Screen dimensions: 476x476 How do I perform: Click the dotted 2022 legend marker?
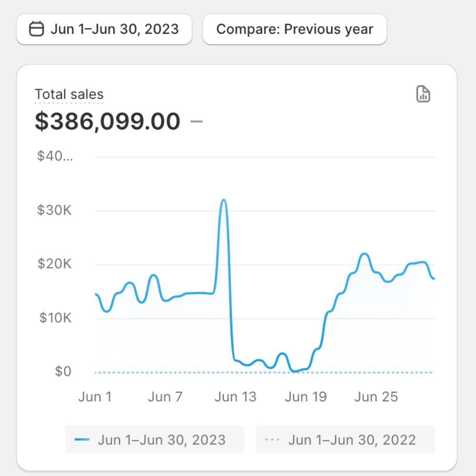(x=272, y=439)
